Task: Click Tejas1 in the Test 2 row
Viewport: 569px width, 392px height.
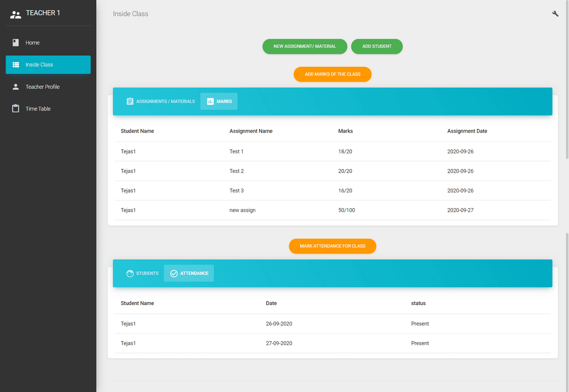Action: pos(128,171)
